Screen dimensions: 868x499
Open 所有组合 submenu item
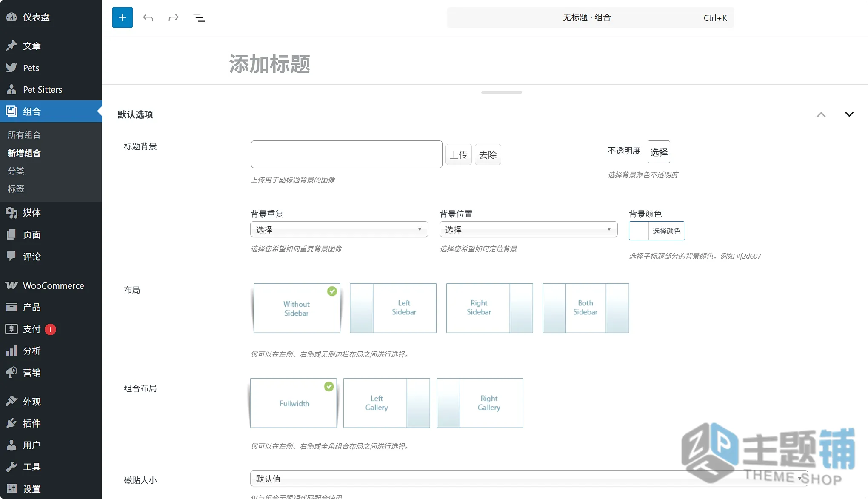pyautogui.click(x=24, y=135)
